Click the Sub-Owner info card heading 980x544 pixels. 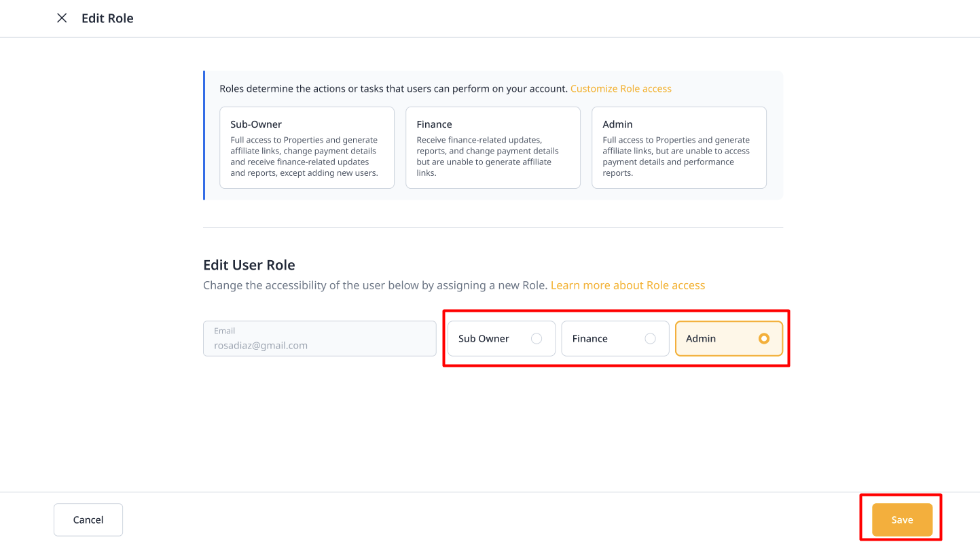[x=256, y=124]
